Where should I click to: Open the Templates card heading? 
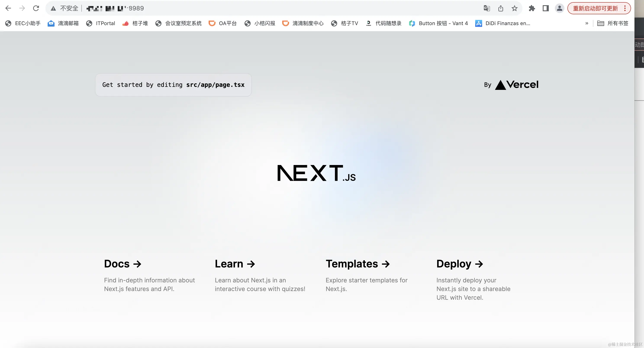(358, 264)
